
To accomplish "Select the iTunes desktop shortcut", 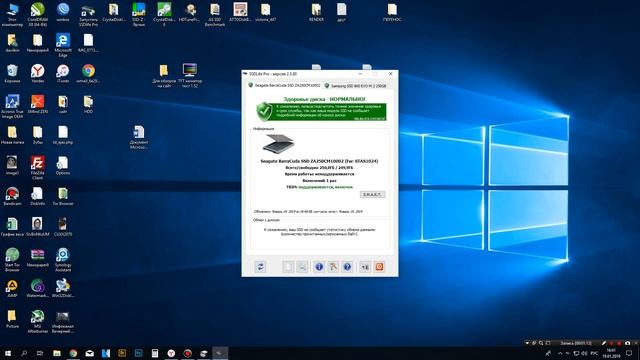I will tap(63, 73).
